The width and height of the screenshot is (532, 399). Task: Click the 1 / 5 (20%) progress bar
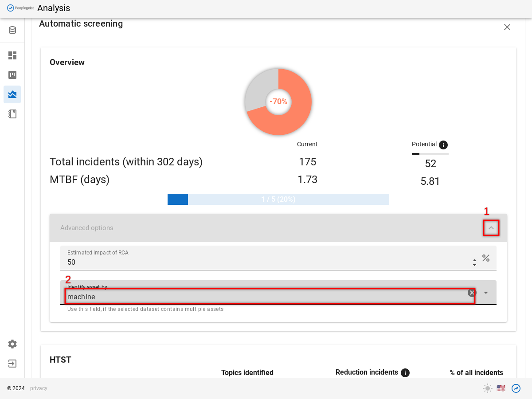pos(278,199)
